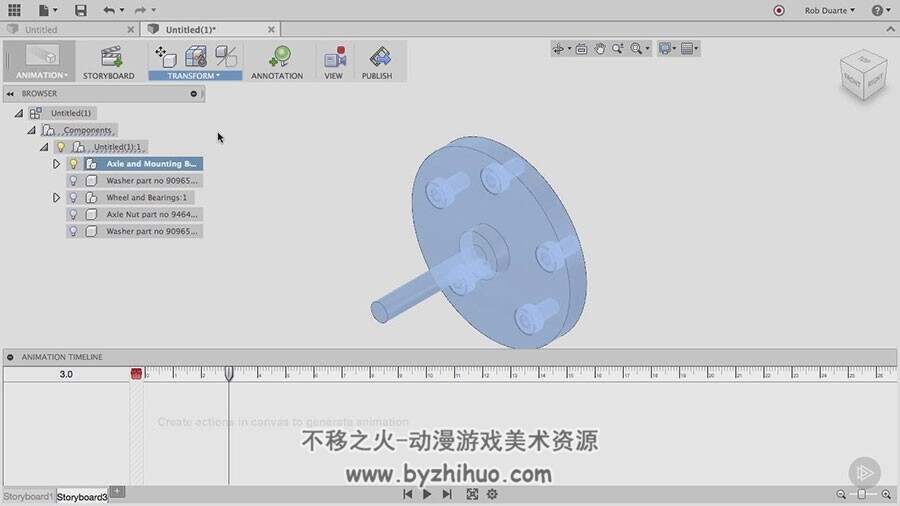Open the data panel grid icon

14,10
